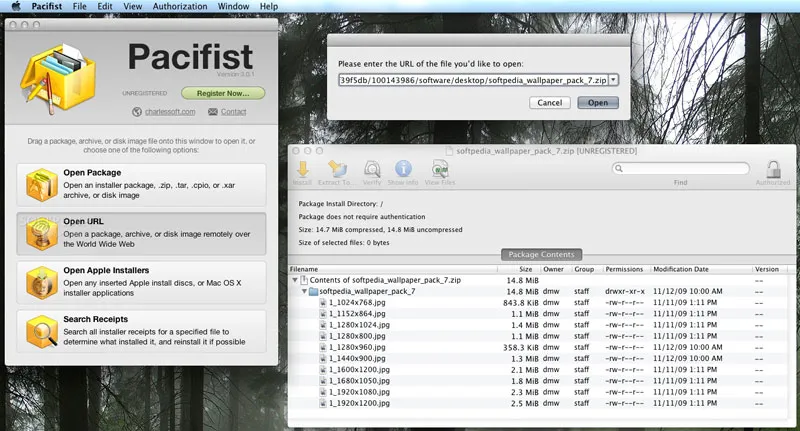Click the magnifier icon in Find field

click(619, 168)
